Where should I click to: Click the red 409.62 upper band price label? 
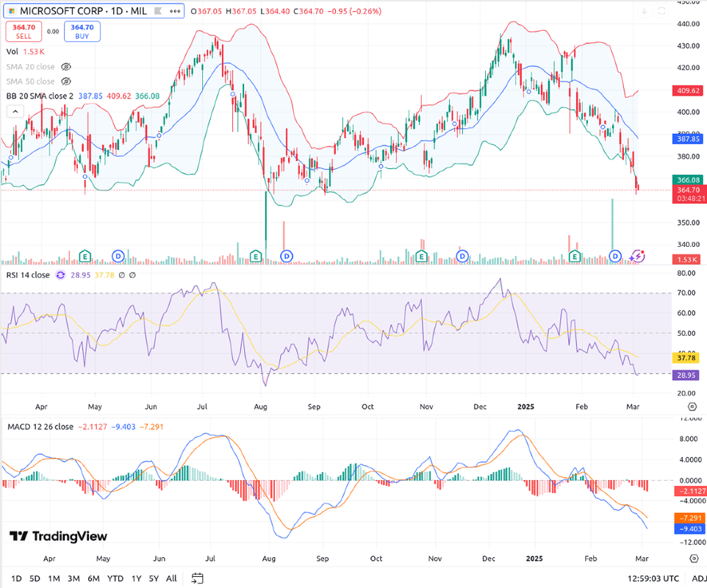[688, 90]
